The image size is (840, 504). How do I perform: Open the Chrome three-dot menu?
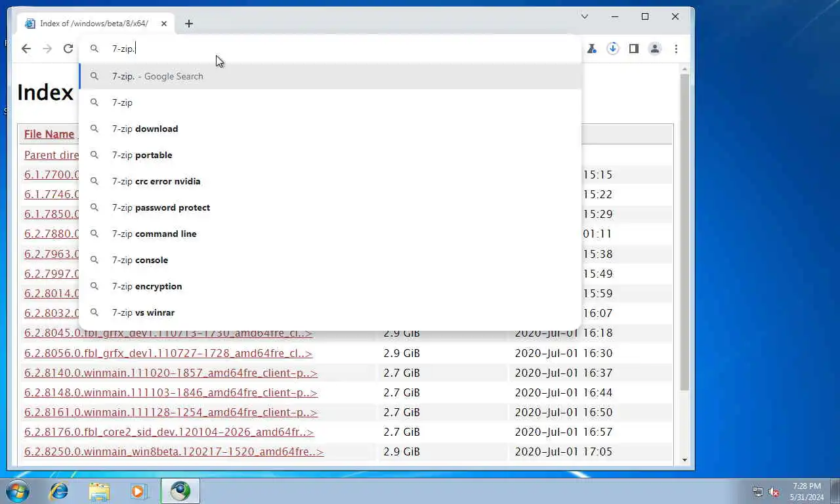[676, 49]
